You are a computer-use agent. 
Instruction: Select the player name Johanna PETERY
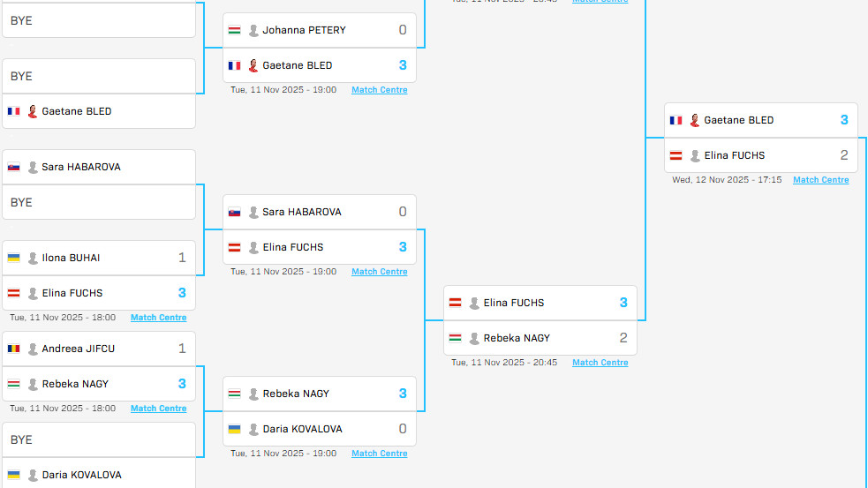tap(304, 30)
